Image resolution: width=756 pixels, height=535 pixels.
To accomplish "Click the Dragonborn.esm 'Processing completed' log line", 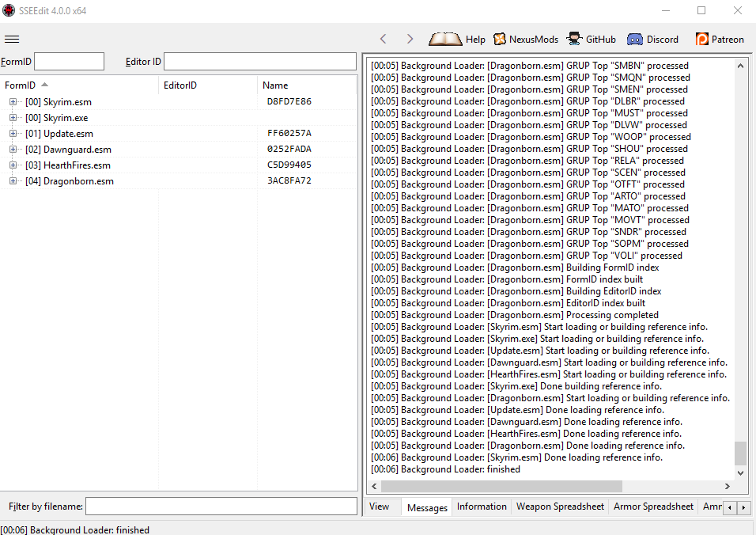I will (515, 315).
